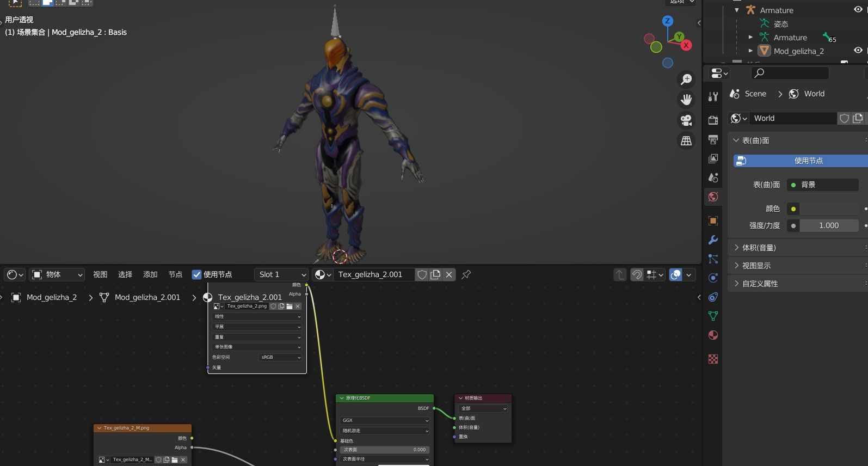Open the 添加 menu in node editor
Image resolution: width=868 pixels, height=466 pixels.
(150, 275)
